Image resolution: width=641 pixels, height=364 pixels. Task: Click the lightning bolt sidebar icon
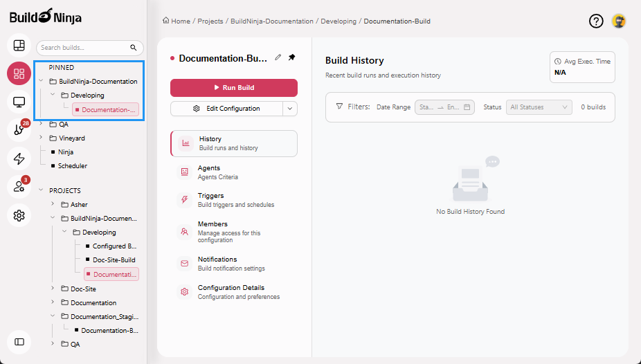point(19,158)
